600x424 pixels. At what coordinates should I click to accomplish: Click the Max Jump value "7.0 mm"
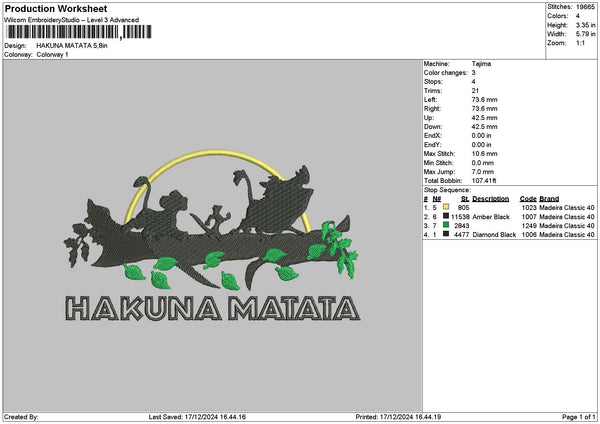(483, 172)
